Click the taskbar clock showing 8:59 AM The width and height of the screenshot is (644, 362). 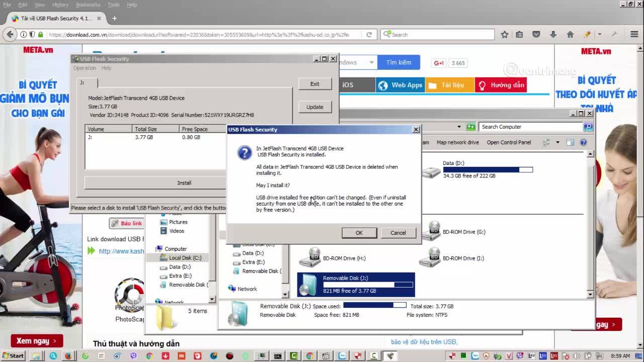pyautogui.click(x=619, y=356)
